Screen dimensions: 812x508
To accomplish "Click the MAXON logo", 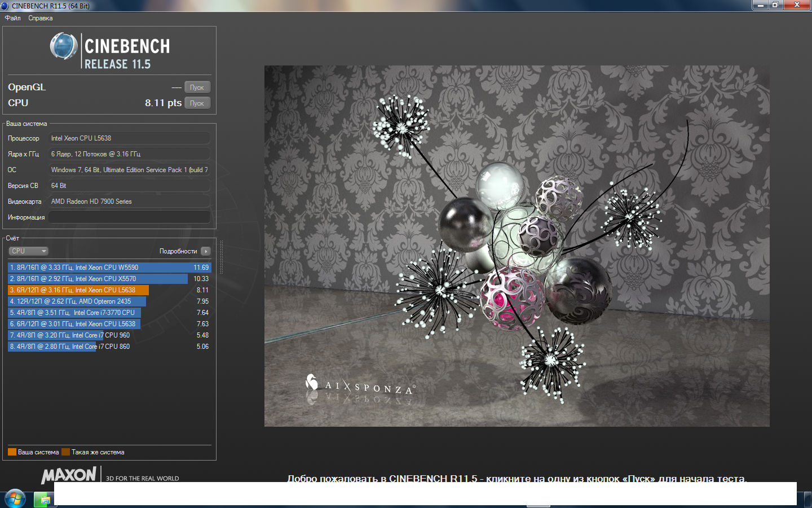I will (x=69, y=475).
